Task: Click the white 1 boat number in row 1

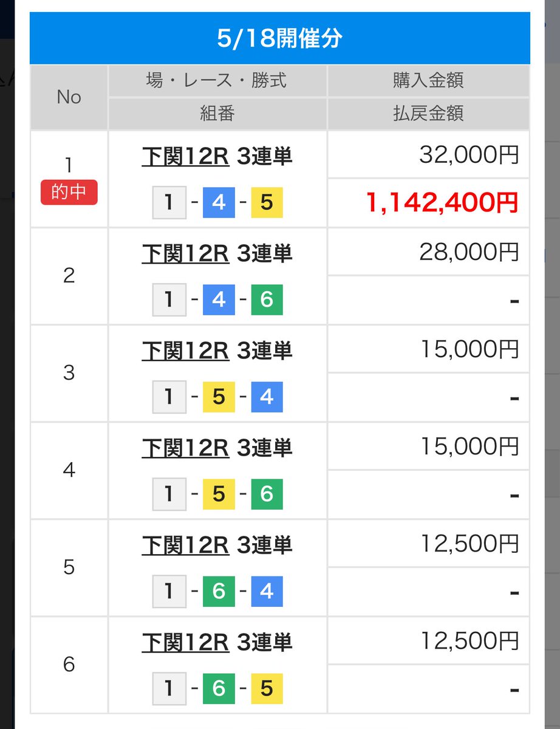Action: pos(169,202)
